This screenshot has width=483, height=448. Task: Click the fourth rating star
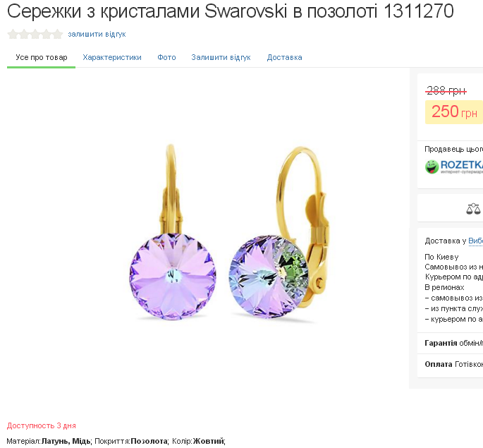coord(46,34)
